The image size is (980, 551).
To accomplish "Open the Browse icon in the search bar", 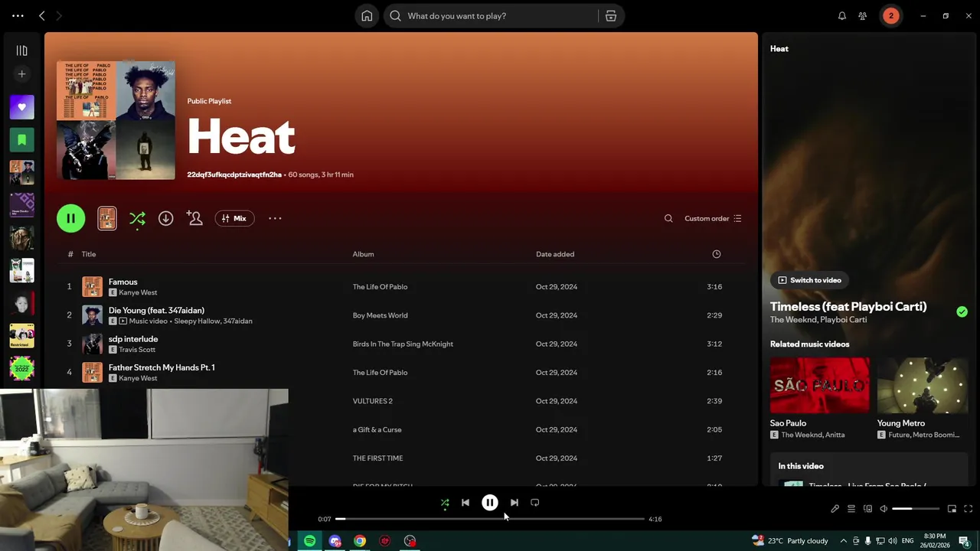I will pos(611,16).
